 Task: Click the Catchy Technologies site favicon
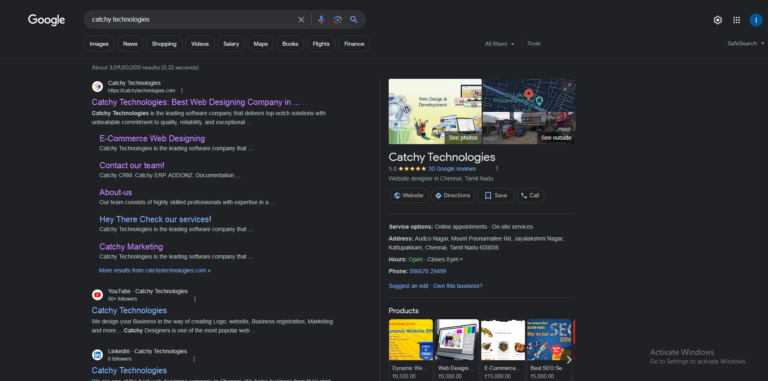pos(97,87)
